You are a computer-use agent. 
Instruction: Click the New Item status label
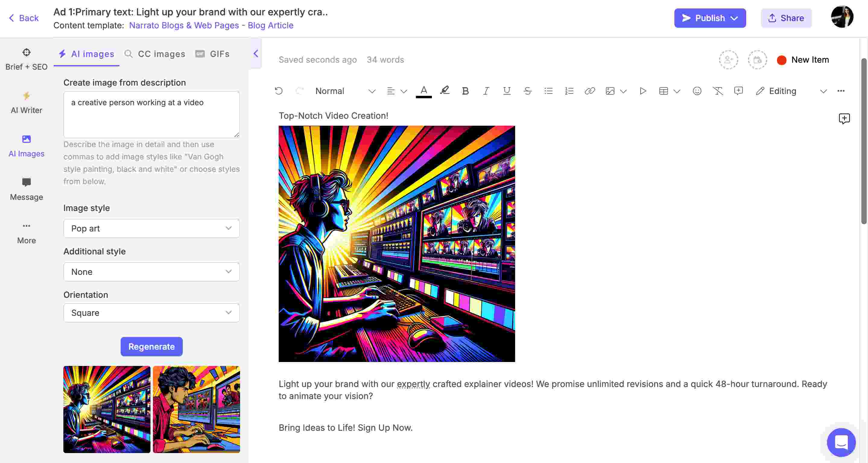click(810, 60)
